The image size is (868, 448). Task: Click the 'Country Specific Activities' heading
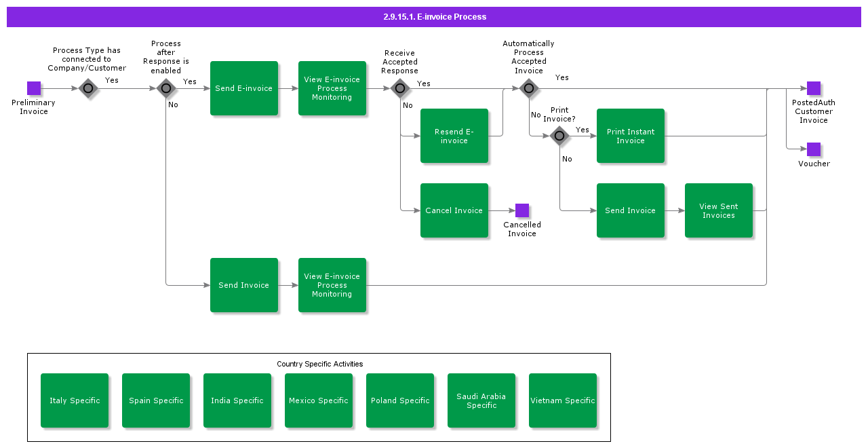click(319, 365)
